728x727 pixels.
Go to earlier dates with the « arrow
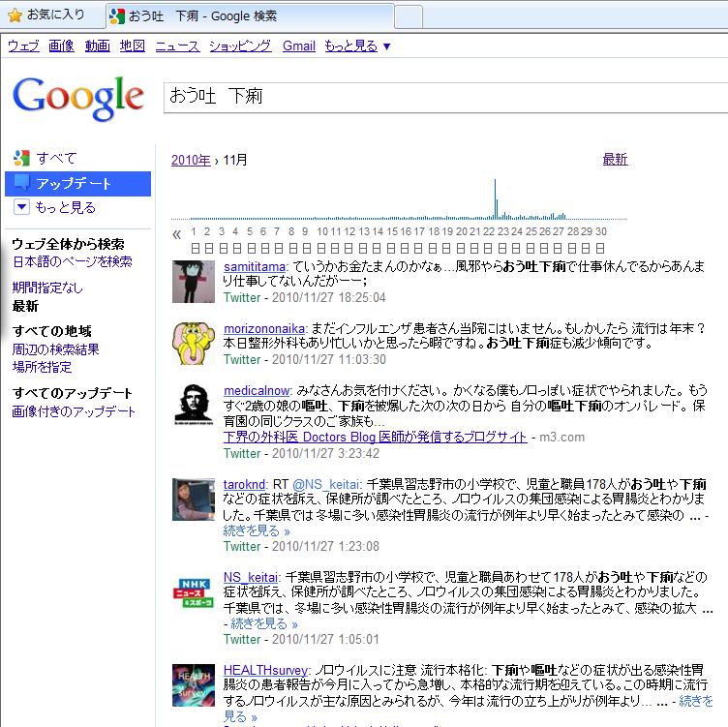pyautogui.click(x=176, y=234)
